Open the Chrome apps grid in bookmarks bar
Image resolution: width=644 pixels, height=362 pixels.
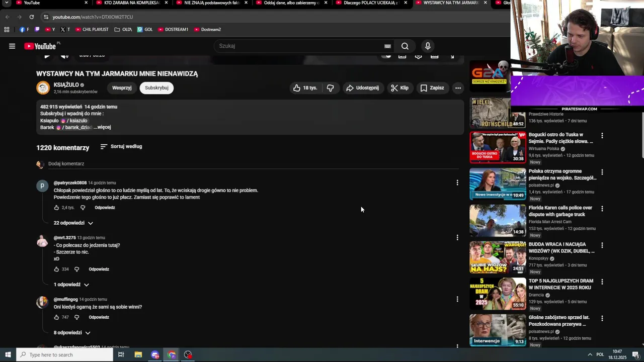pos(7,30)
